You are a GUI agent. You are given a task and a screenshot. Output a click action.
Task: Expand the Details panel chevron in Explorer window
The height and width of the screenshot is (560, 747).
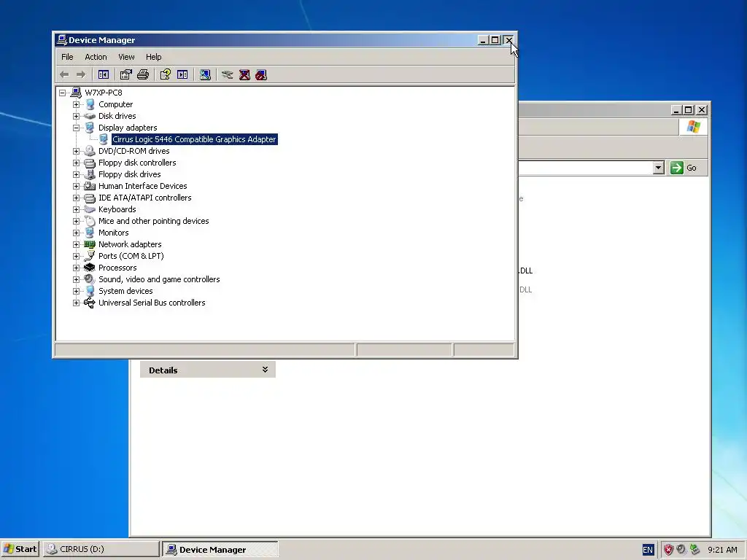point(265,370)
